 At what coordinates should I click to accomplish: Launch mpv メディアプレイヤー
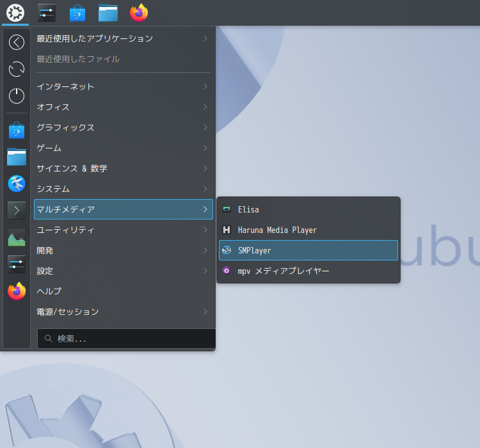[x=308, y=271]
